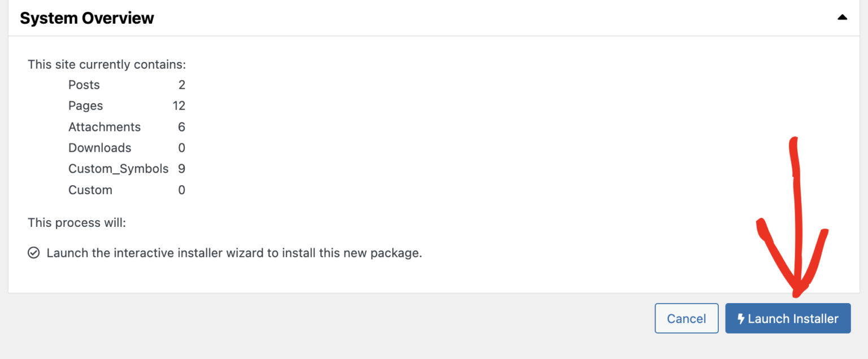Select the Posts row label
This screenshot has height=359, width=868.
(84, 85)
